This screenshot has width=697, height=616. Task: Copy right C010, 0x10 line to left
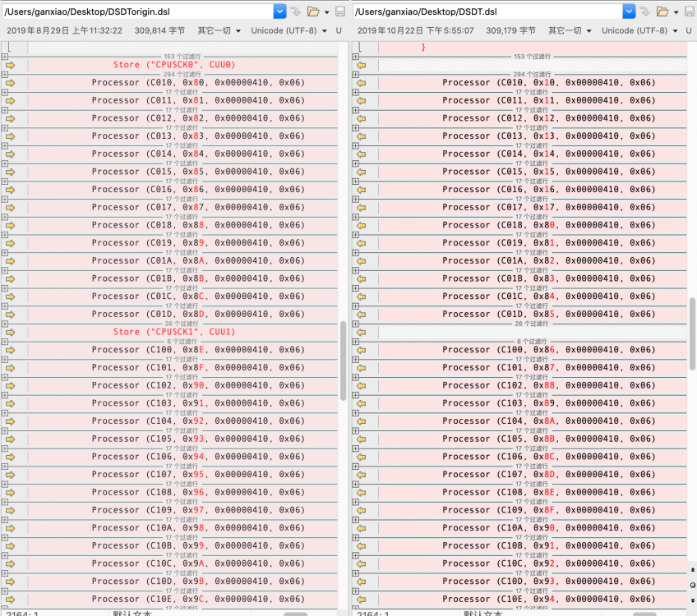pyautogui.click(x=362, y=83)
